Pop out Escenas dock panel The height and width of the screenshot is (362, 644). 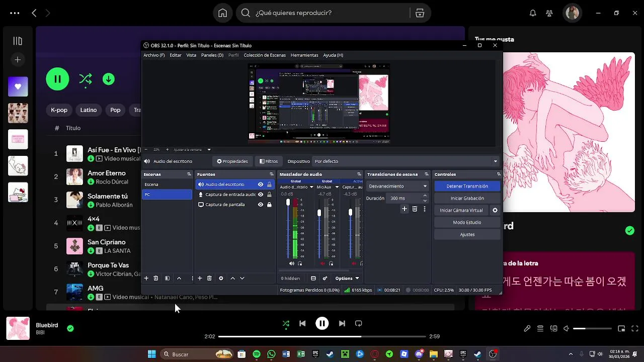click(189, 174)
